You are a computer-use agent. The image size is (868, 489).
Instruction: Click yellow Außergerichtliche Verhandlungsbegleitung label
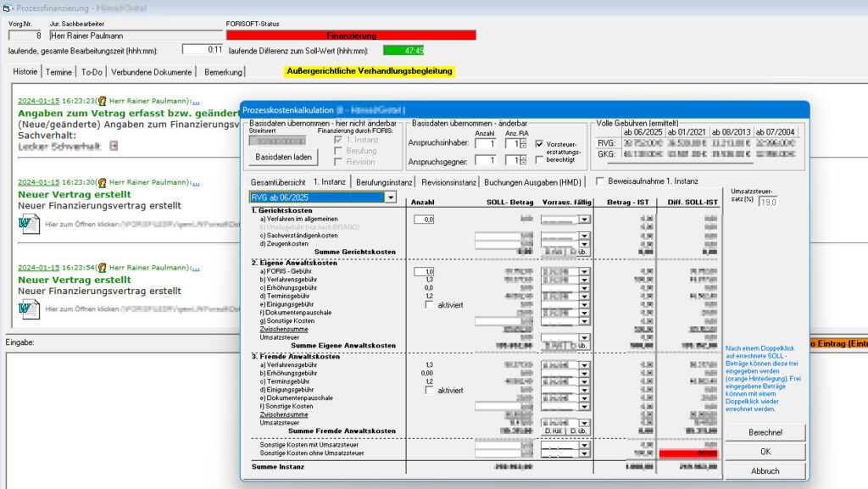(370, 71)
